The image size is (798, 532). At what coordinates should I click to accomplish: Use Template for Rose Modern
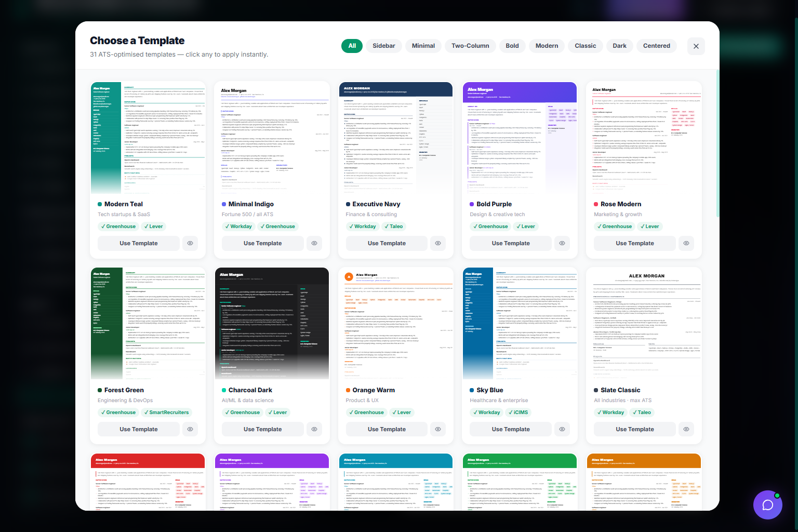tap(635, 243)
